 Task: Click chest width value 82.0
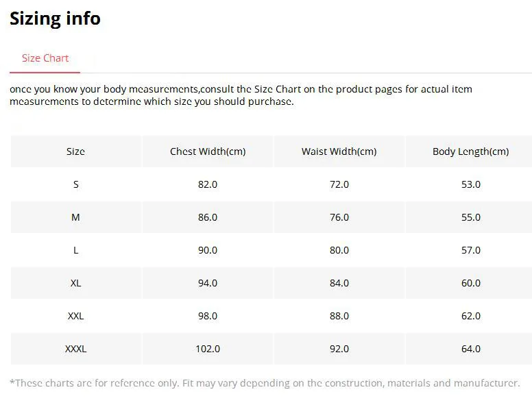(208, 184)
